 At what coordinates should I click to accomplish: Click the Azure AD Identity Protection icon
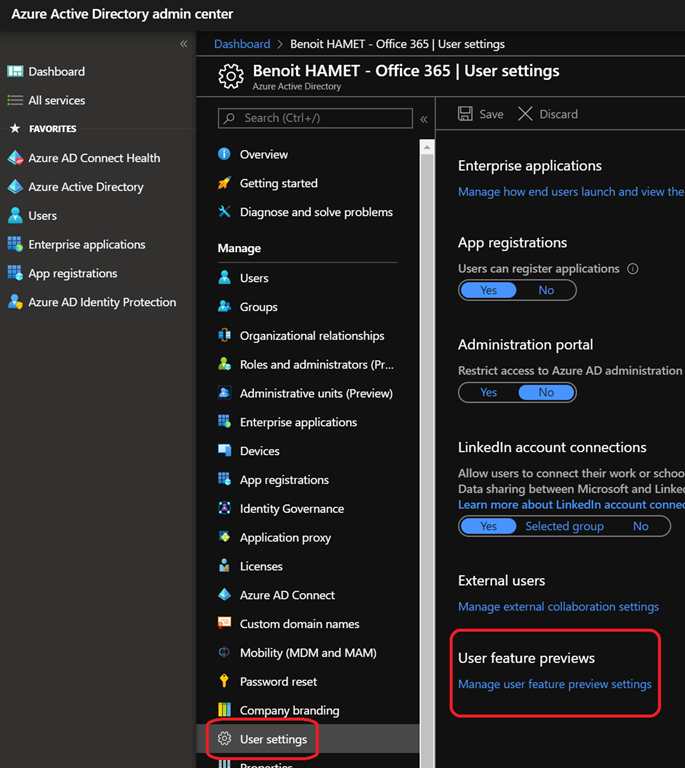[x=15, y=302]
